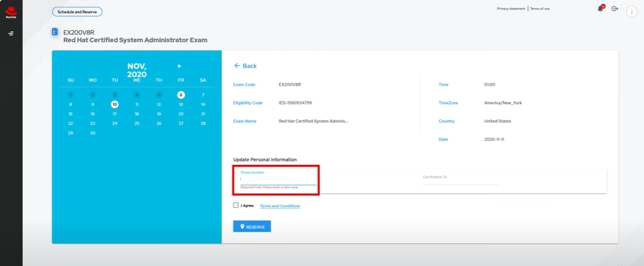This screenshot has height=266, width=644.
Task: Select November 9 on calendar
Action: tap(93, 104)
